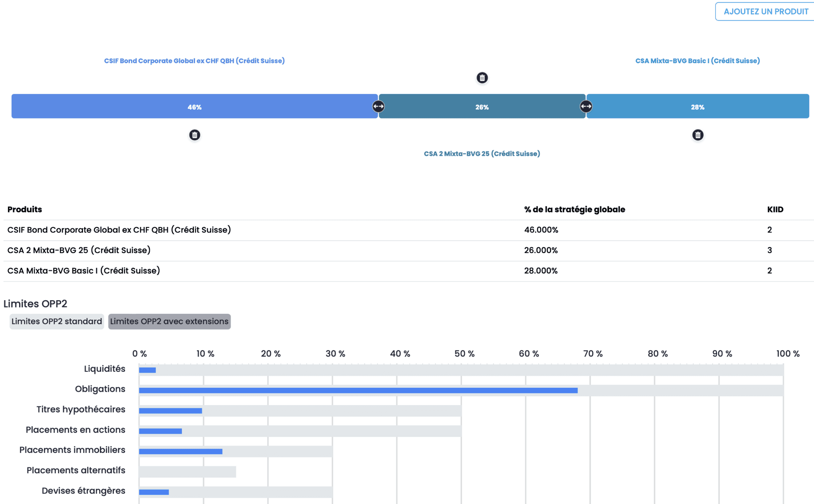
Task: Delete CSA Mixta-BVG Basic I with trash icon
Action: pos(698,135)
